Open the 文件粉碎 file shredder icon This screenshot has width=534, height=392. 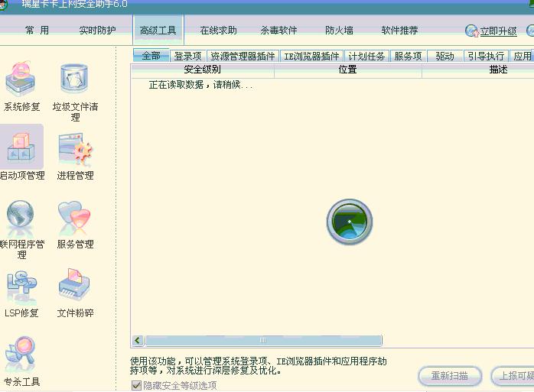tap(74, 284)
